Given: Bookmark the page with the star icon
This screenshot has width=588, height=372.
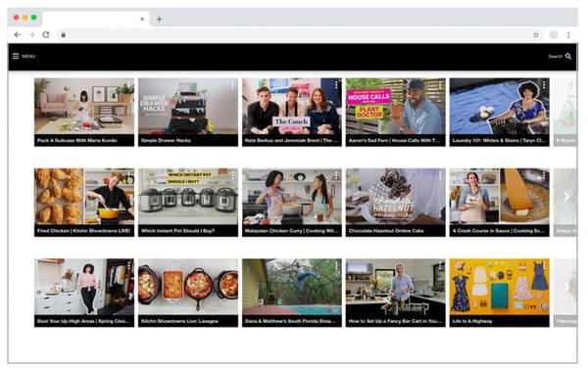Looking at the screenshot, I should point(536,35).
